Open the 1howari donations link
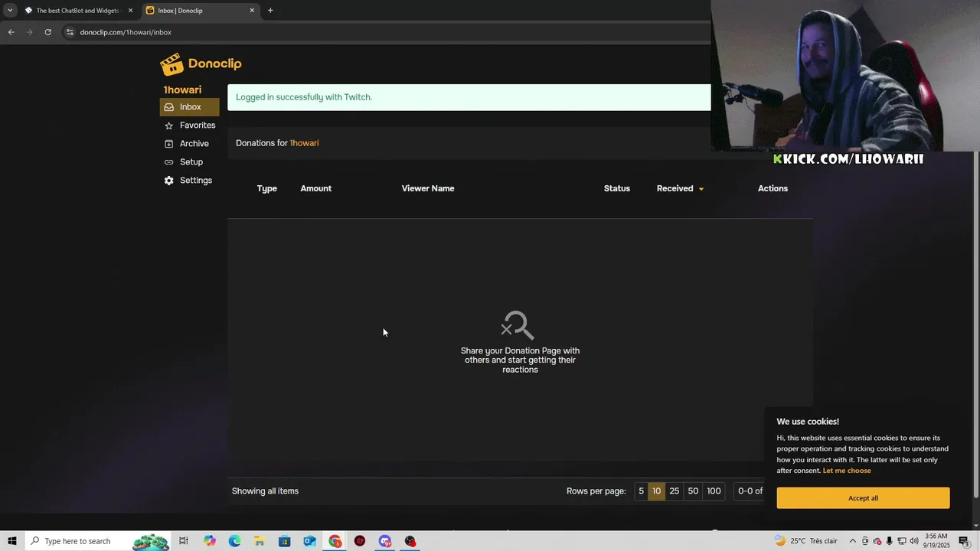 click(304, 143)
